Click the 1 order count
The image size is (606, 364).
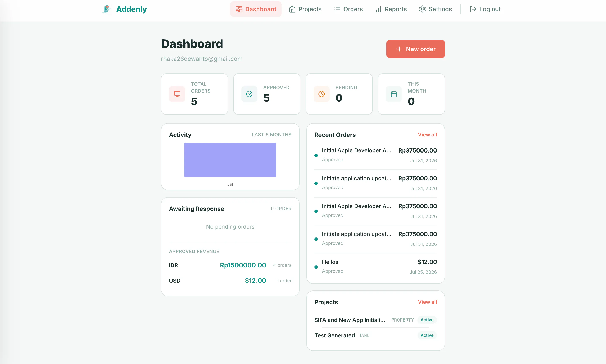284,281
